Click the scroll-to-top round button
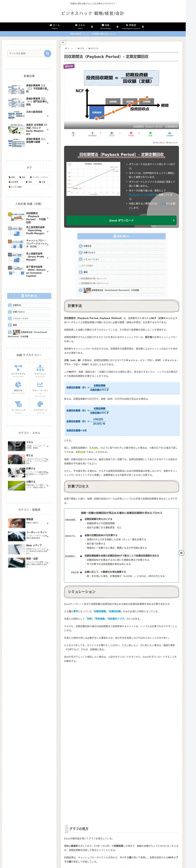196x868 pixels. pyautogui.click(x=181, y=553)
